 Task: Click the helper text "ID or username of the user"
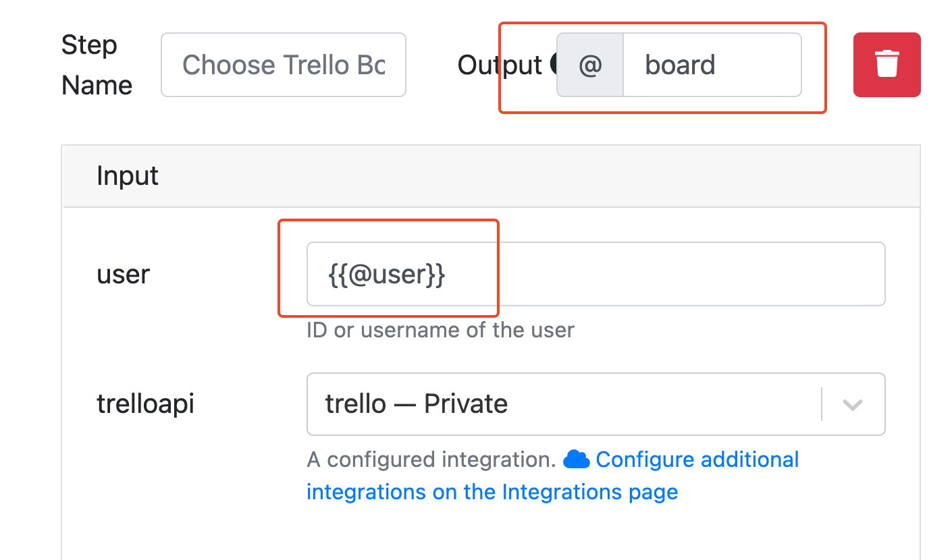(x=440, y=330)
